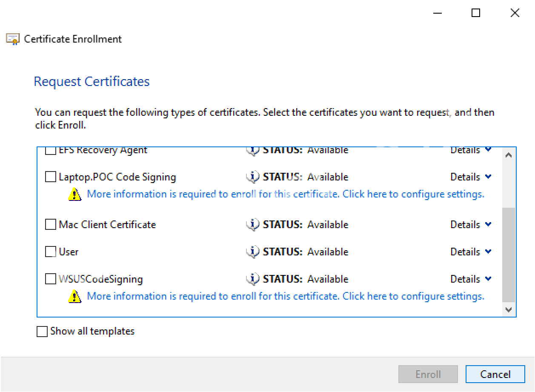The image size is (535, 392).
Task: Click the status info icon for User
Action: (253, 252)
